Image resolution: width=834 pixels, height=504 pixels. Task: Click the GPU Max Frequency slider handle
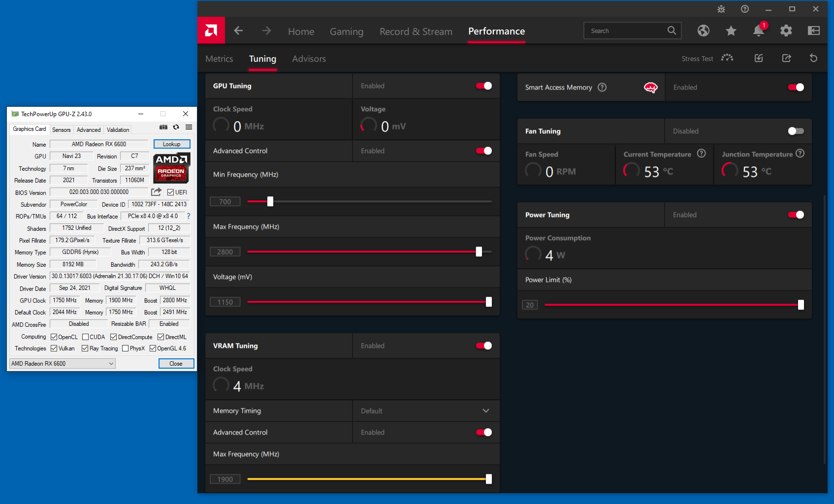point(479,252)
